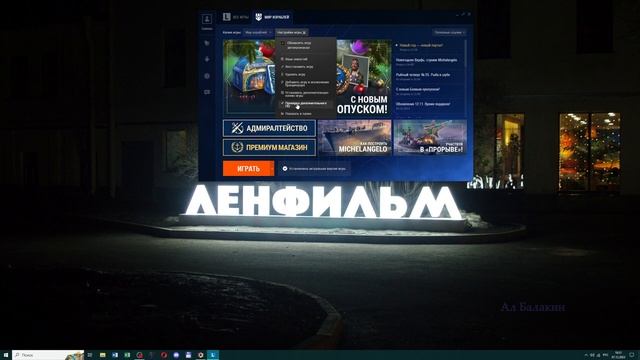The image size is (640, 360).
Task: Click third sidebar icon below profile
Action: pyautogui.click(x=207, y=76)
